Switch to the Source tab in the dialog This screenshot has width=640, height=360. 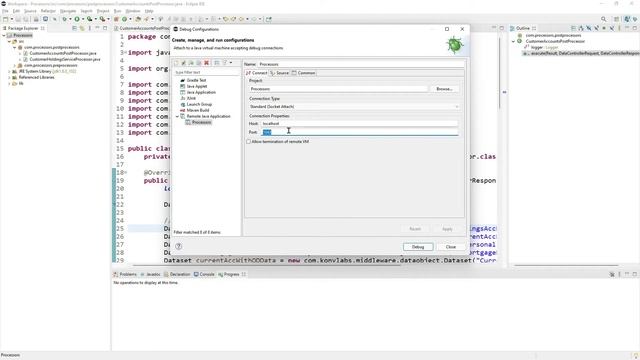pos(279,73)
